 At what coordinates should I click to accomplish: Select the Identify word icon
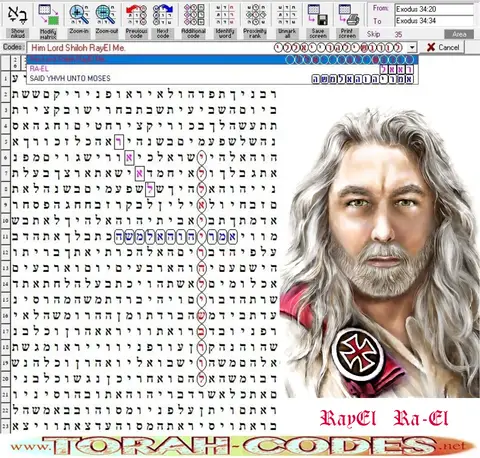pyautogui.click(x=225, y=14)
